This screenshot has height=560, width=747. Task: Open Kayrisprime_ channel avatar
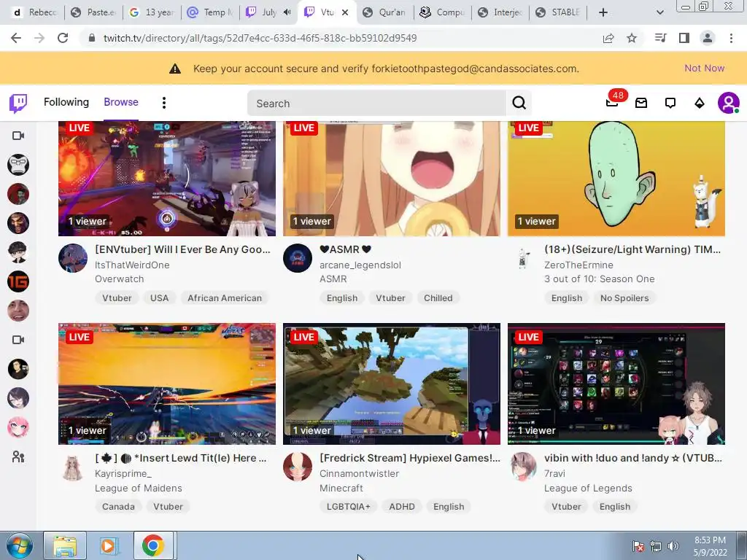[x=73, y=467]
